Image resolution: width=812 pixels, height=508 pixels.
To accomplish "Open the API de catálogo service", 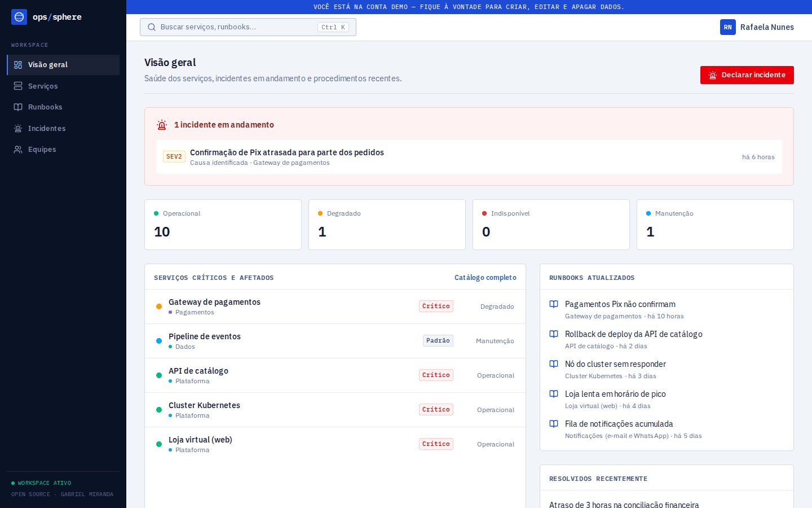I will coord(335,375).
